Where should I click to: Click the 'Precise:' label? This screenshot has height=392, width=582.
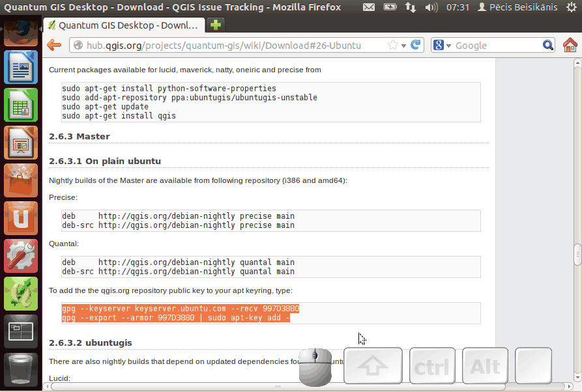(x=63, y=197)
